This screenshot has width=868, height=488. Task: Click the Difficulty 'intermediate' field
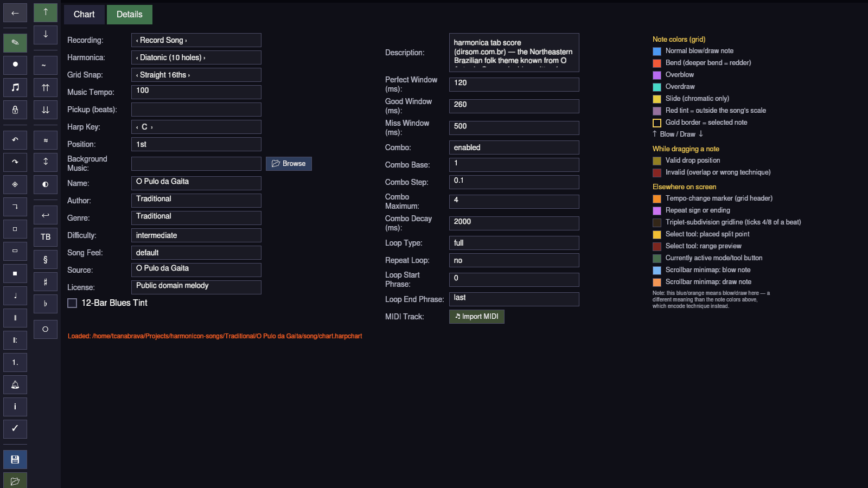click(196, 235)
